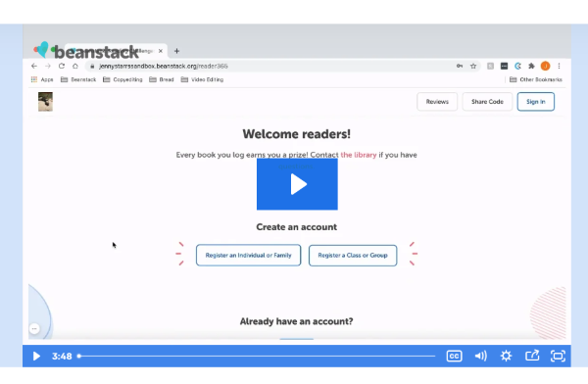Viewport: 588px width, 384px height.
Task: Reload the page with the refresh icon
Action: click(x=62, y=66)
